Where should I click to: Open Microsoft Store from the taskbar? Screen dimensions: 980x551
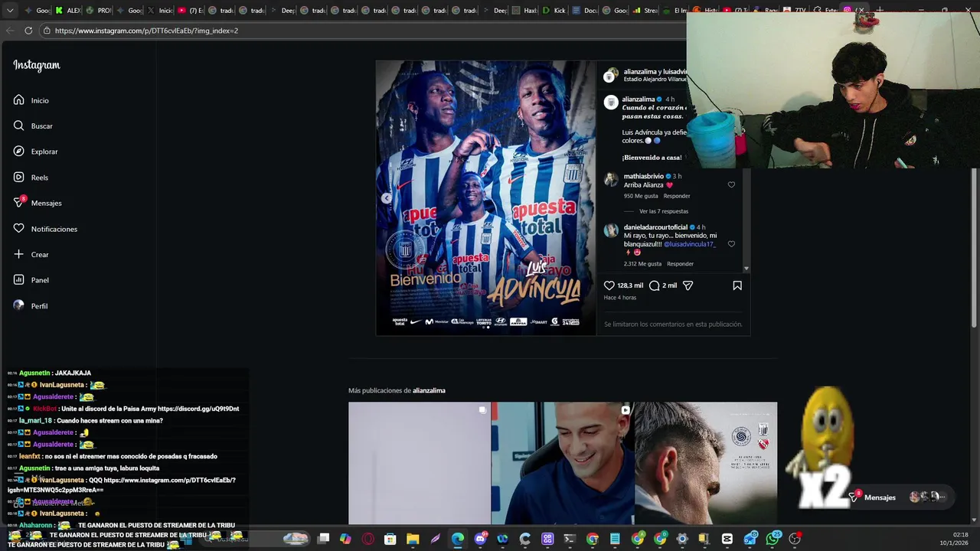(390, 539)
